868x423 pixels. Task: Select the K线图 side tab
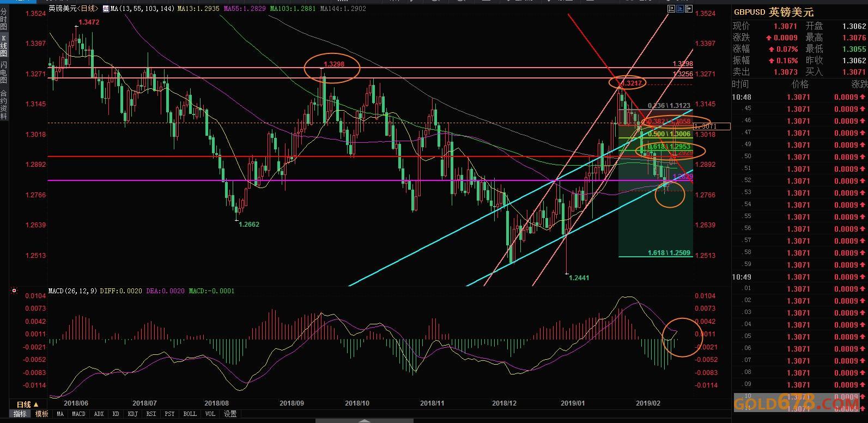4,46
